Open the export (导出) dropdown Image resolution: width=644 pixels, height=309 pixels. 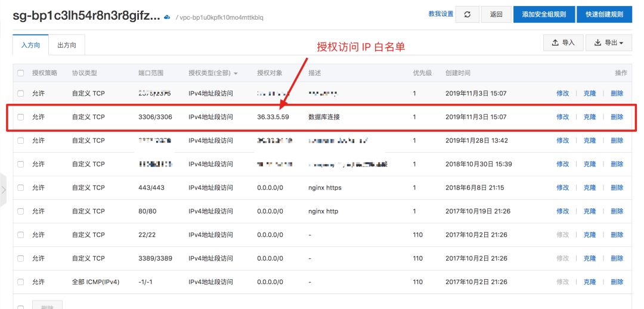(x=608, y=43)
